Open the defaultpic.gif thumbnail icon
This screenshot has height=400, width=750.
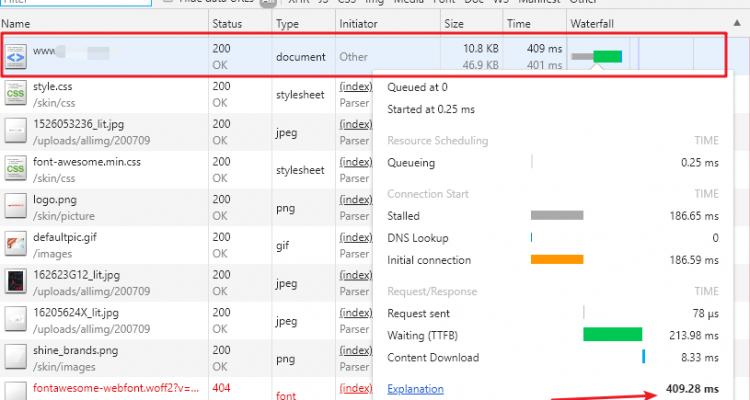coord(16,243)
